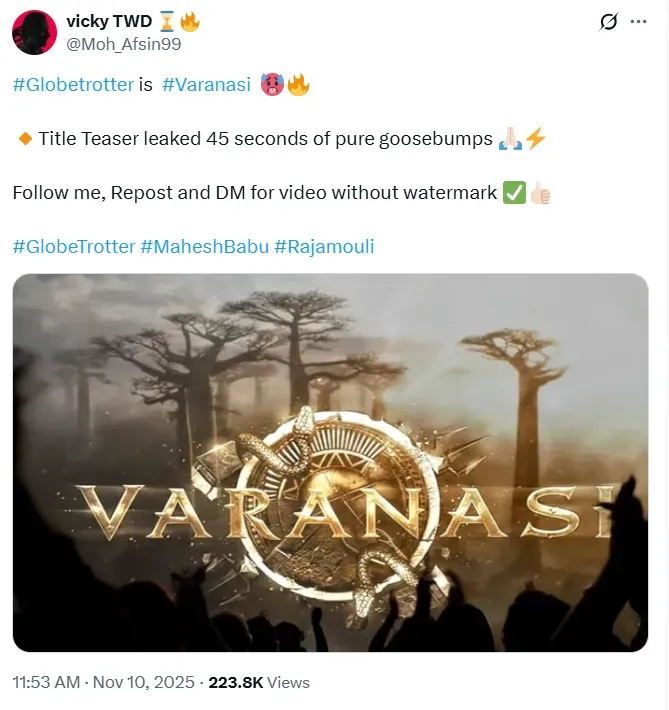
Task: Open vicky TWD's profile avatar
Action: 34,33
